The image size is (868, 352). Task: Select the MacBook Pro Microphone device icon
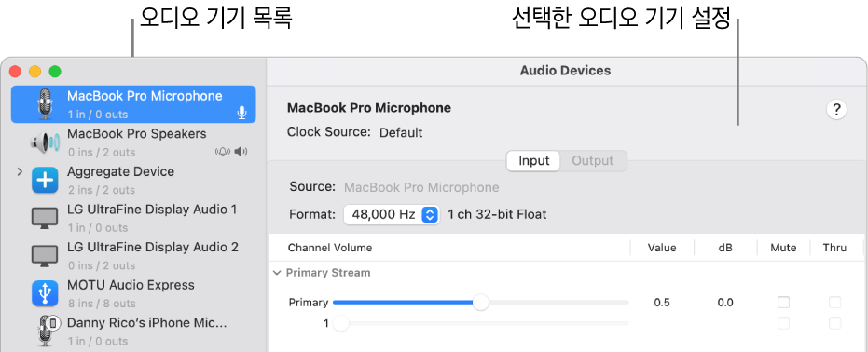point(46,104)
